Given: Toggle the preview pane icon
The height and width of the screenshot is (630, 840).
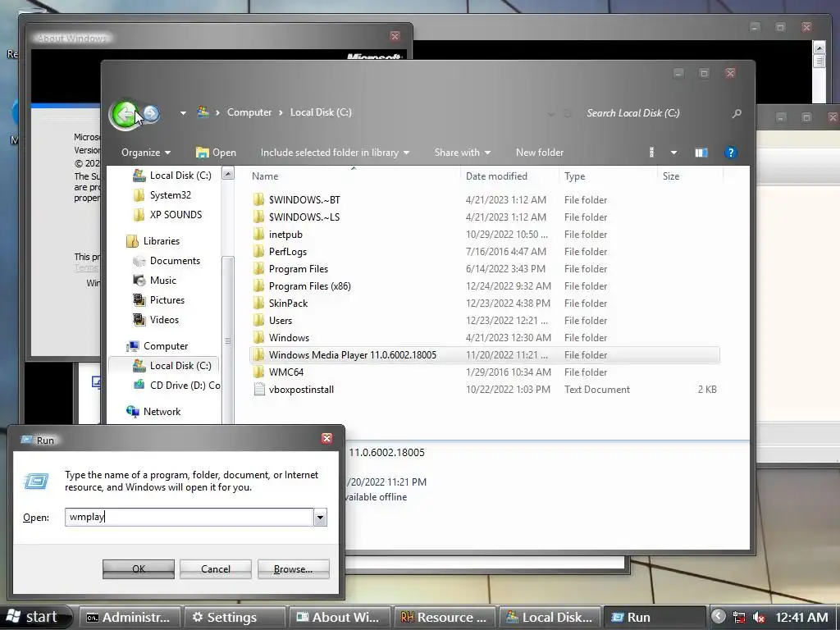Looking at the screenshot, I should [701, 153].
